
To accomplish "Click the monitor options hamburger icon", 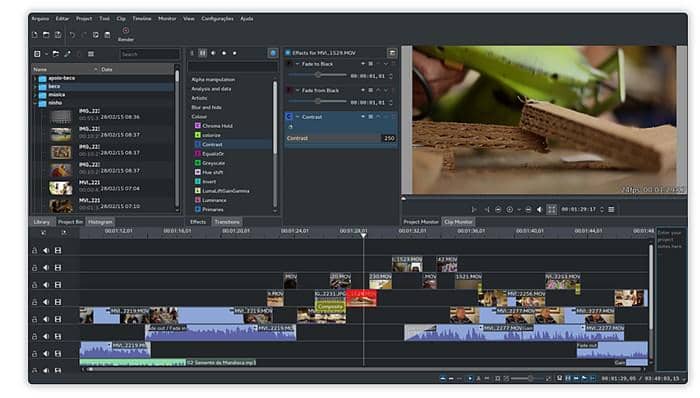I will click(611, 209).
